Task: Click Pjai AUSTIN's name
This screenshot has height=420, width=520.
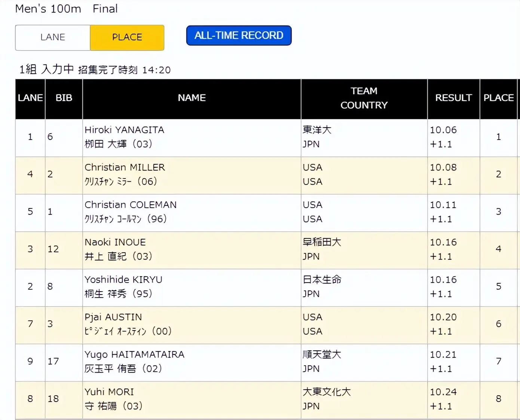Action: 113,317
